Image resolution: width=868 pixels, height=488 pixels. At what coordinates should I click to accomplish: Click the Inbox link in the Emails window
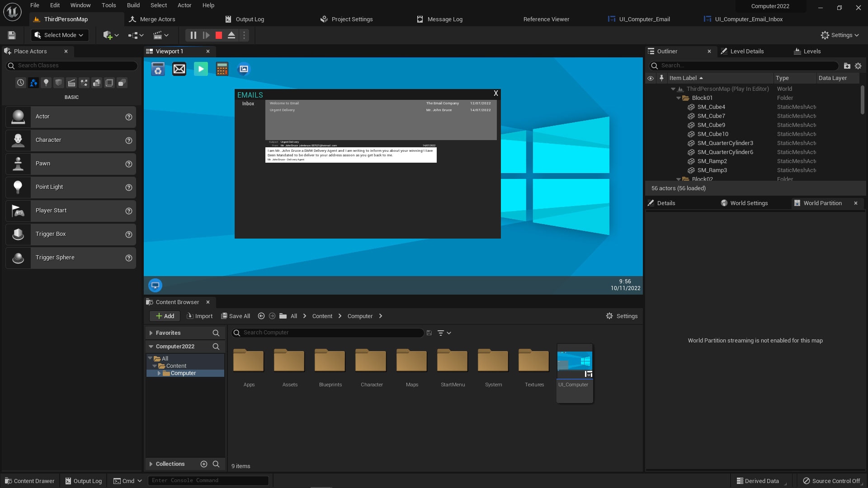[x=248, y=104]
